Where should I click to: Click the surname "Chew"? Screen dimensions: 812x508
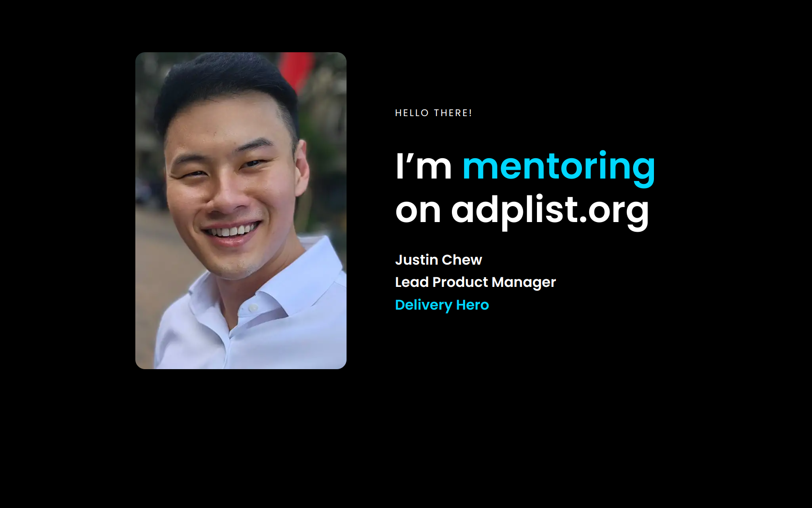pyautogui.click(x=462, y=260)
